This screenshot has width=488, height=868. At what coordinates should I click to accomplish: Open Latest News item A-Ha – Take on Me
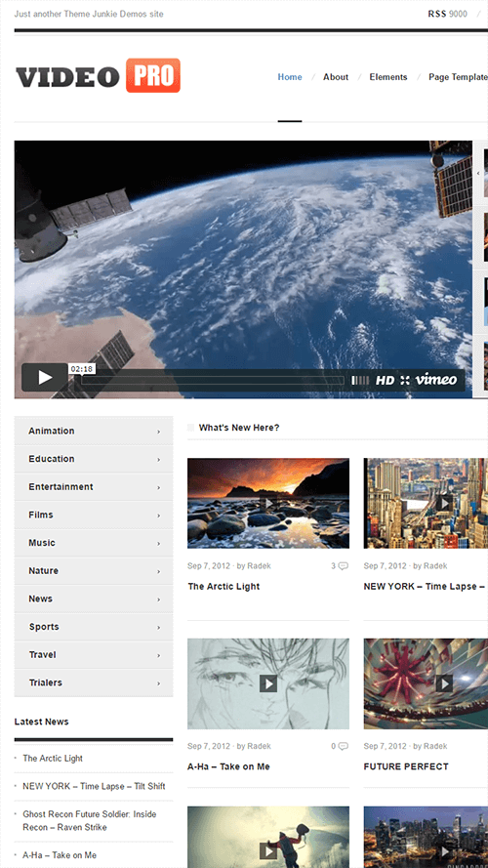click(x=60, y=855)
